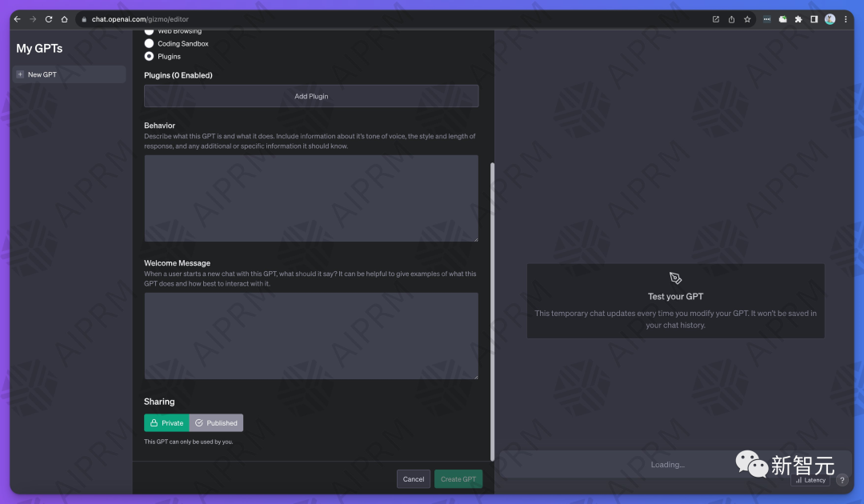The image size is (864, 504).
Task: Click the Plugins (0 Enabled) heading
Action: [x=178, y=75]
